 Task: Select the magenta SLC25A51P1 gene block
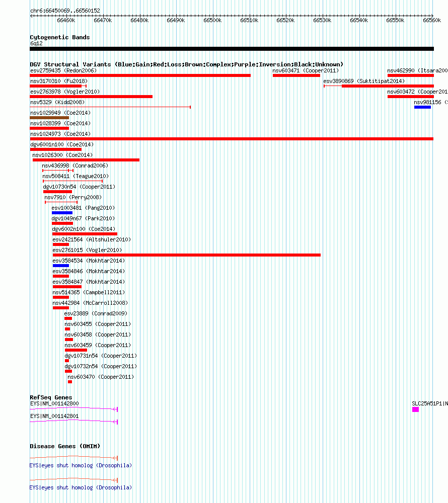[416, 409]
